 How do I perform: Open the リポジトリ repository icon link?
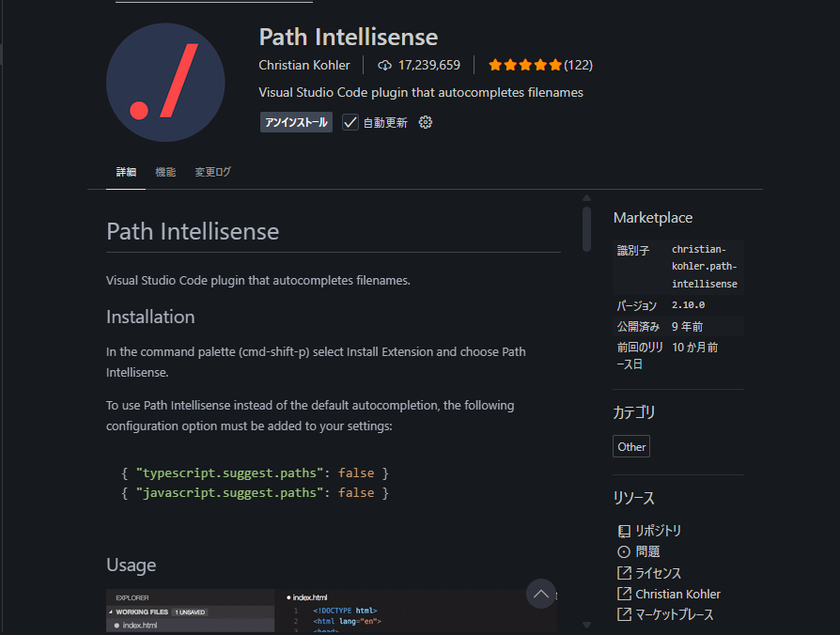(623, 530)
